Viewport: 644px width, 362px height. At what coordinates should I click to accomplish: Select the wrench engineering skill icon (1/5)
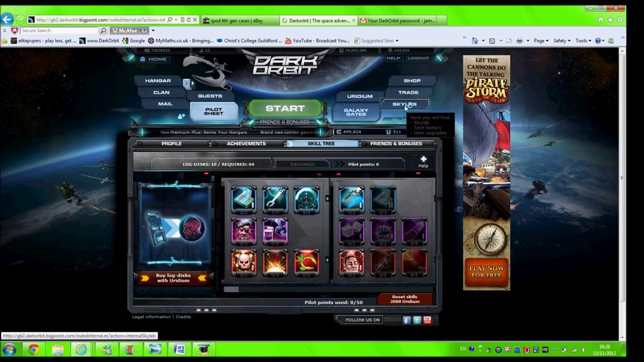point(275,200)
